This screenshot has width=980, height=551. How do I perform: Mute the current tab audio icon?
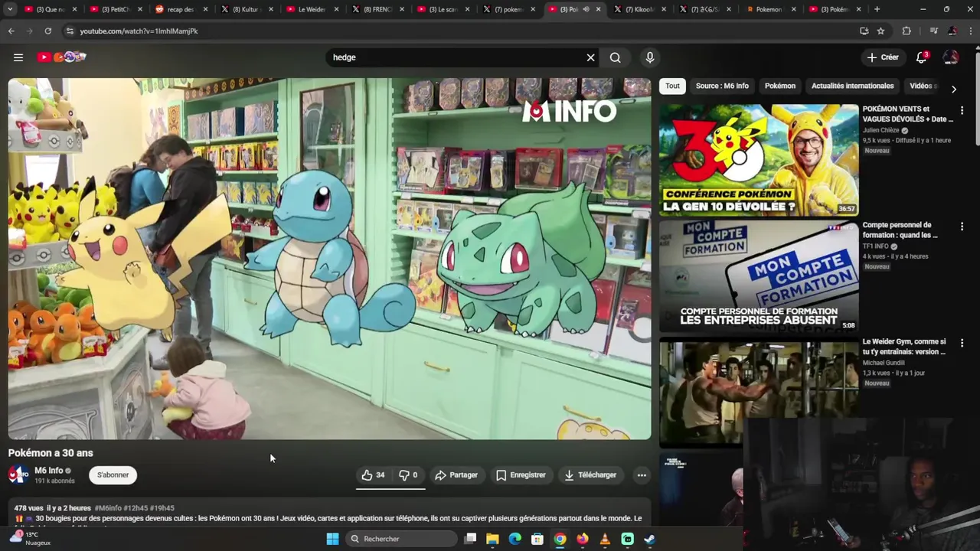coord(586,9)
